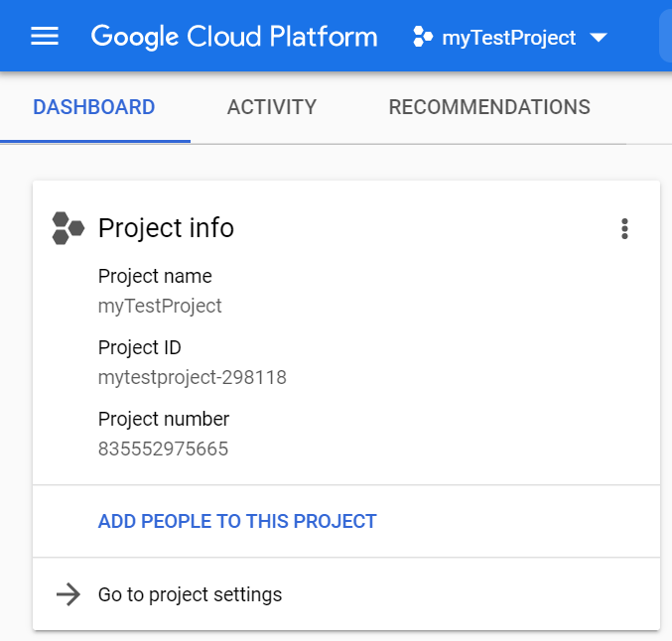Click the Project number label
Screen dimensions: 672x641
pos(164,419)
